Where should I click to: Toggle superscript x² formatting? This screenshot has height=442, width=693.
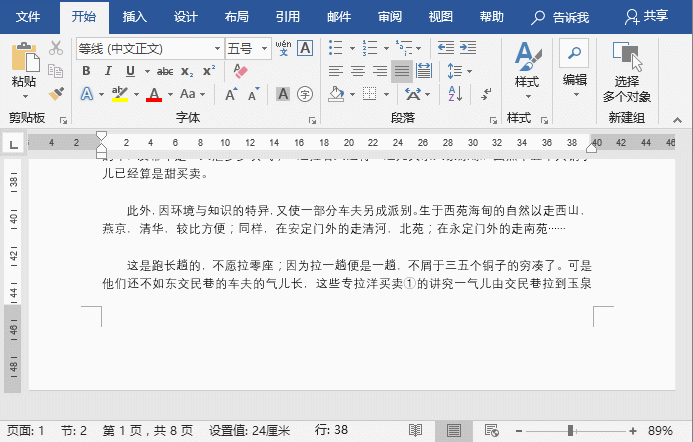[x=209, y=71]
